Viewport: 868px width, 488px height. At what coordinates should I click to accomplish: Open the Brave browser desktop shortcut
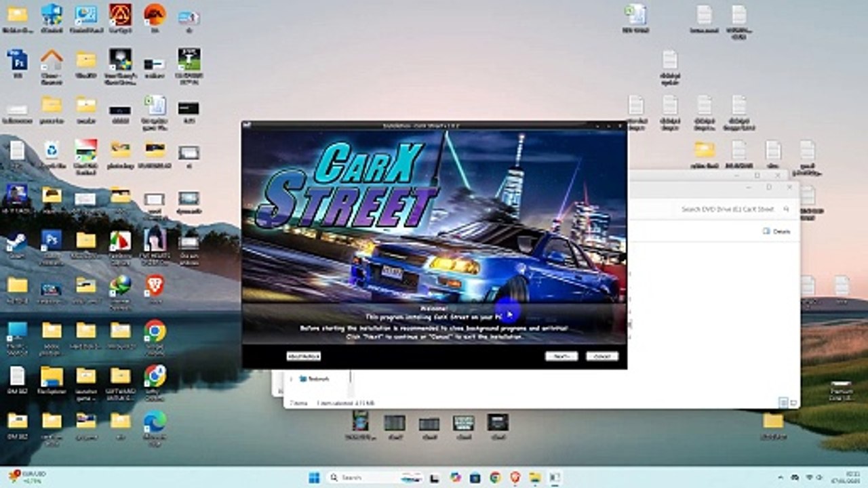pyautogui.click(x=155, y=289)
